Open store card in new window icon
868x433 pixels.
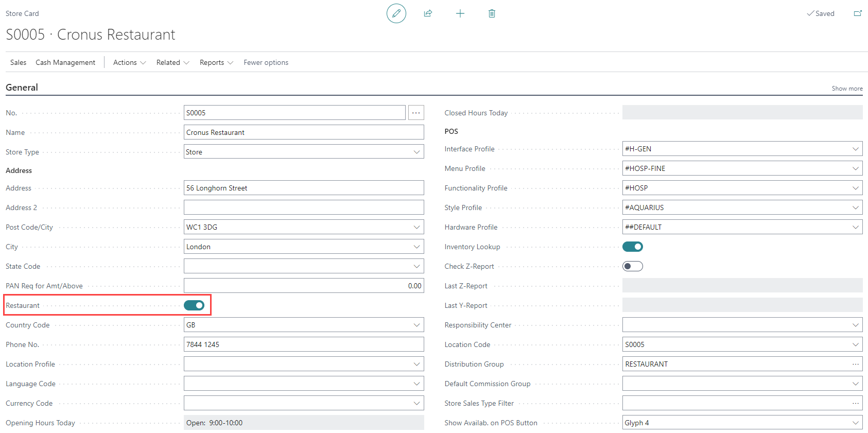858,13
